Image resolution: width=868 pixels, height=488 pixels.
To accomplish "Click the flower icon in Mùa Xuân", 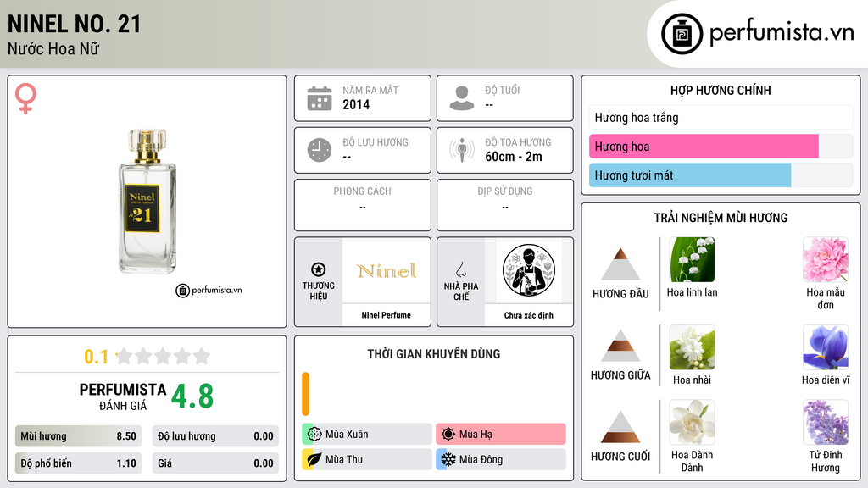I will point(314,434).
